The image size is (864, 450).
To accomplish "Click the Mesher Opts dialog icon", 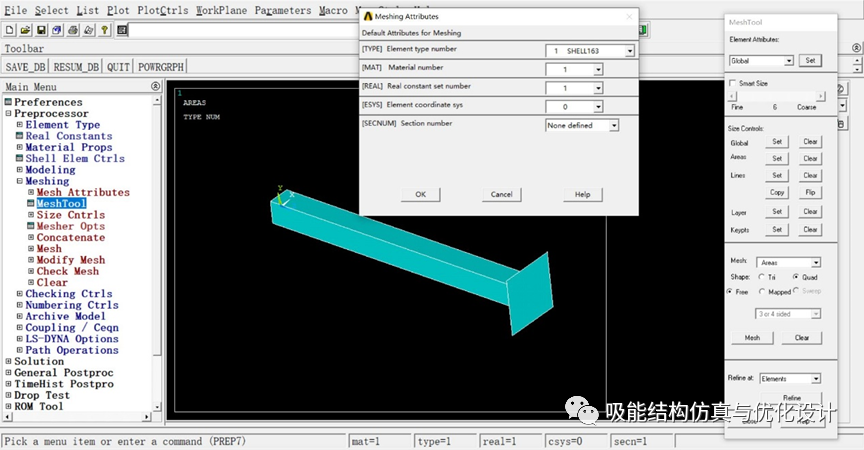I will point(31,226).
